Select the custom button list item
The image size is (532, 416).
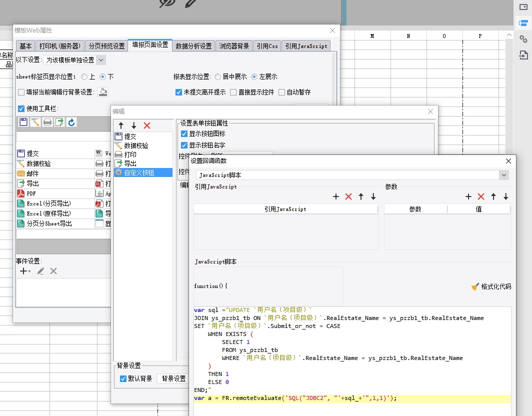tap(139, 172)
